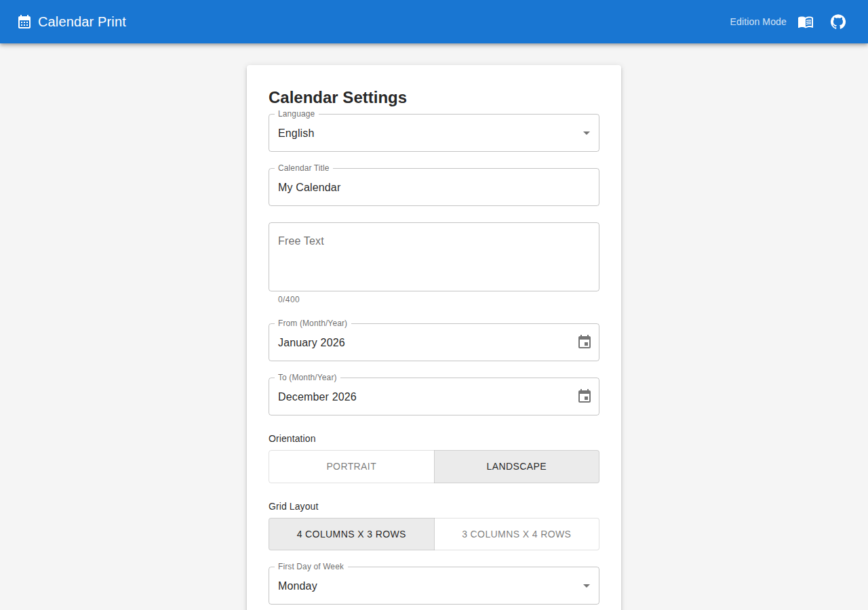This screenshot has height=610, width=868.
Task: Select Landscape orientation
Action: pyautogui.click(x=516, y=466)
